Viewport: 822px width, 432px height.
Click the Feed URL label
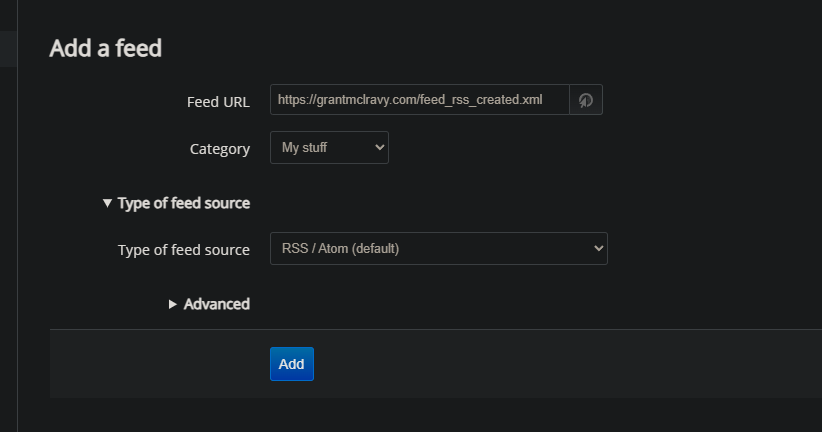pyautogui.click(x=218, y=102)
